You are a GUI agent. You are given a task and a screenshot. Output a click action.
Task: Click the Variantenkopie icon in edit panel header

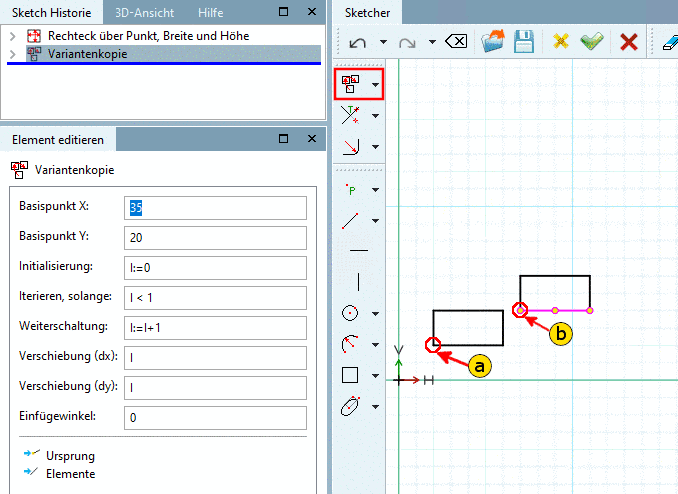click(19, 170)
